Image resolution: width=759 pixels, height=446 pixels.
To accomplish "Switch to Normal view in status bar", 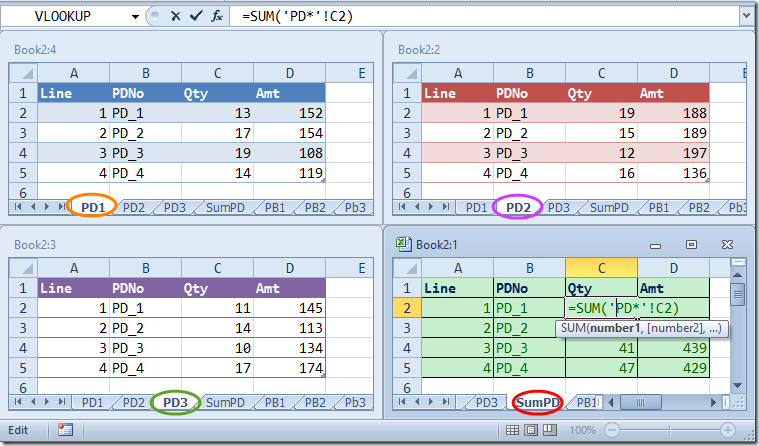I will click(x=511, y=430).
